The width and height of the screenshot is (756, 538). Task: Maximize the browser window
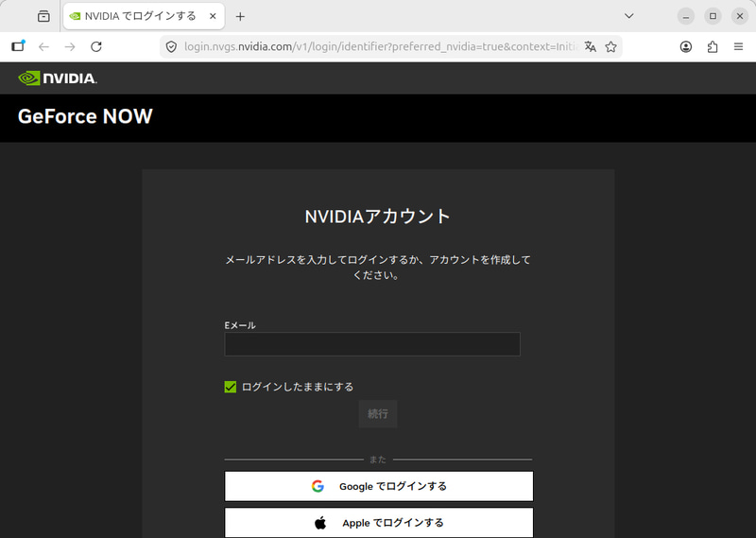tap(713, 16)
